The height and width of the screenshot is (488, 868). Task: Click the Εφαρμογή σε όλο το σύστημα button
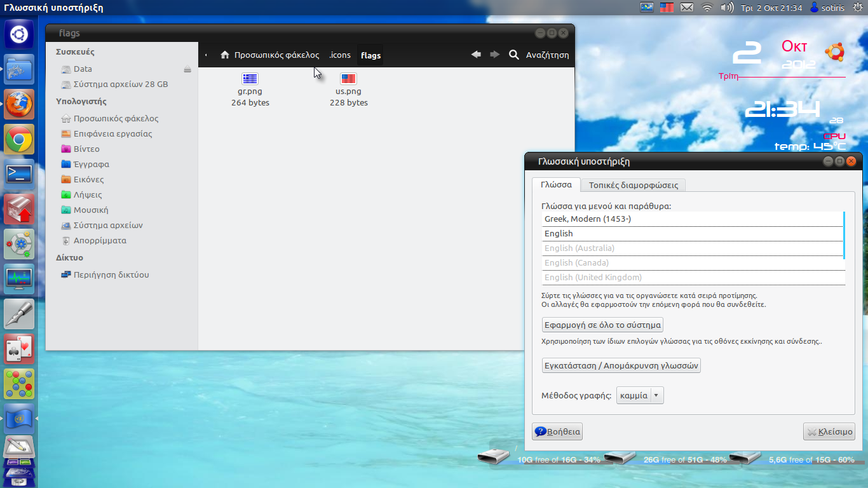pos(602,325)
